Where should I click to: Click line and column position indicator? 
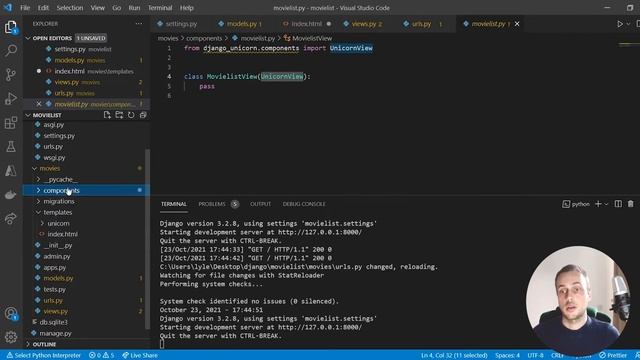(454, 355)
